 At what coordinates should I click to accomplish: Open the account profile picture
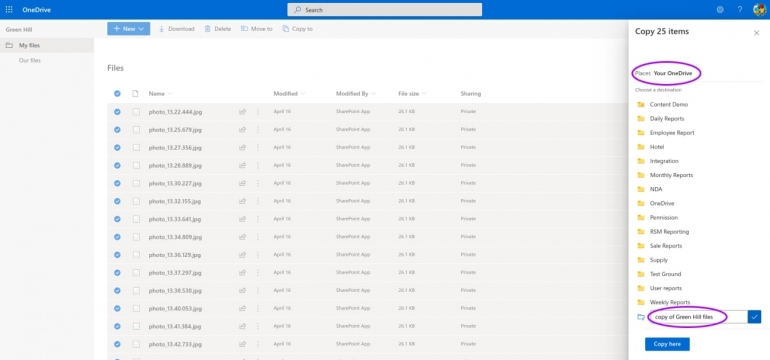(760, 10)
